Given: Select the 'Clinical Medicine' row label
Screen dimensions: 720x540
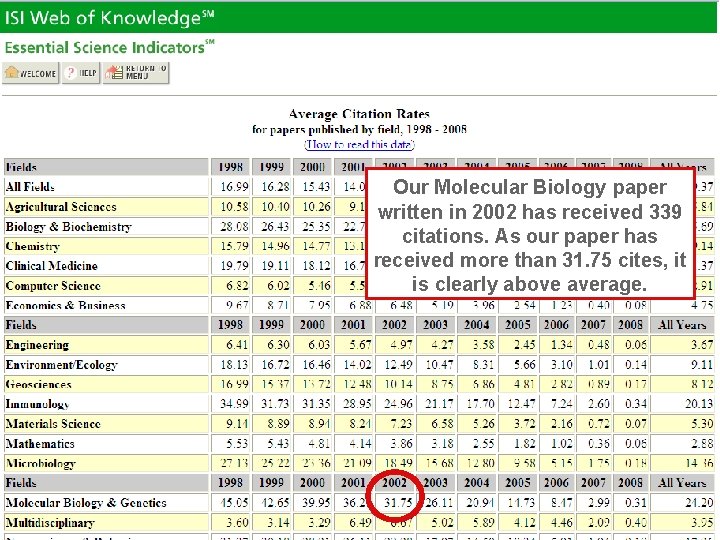Looking at the screenshot, I should [51, 266].
